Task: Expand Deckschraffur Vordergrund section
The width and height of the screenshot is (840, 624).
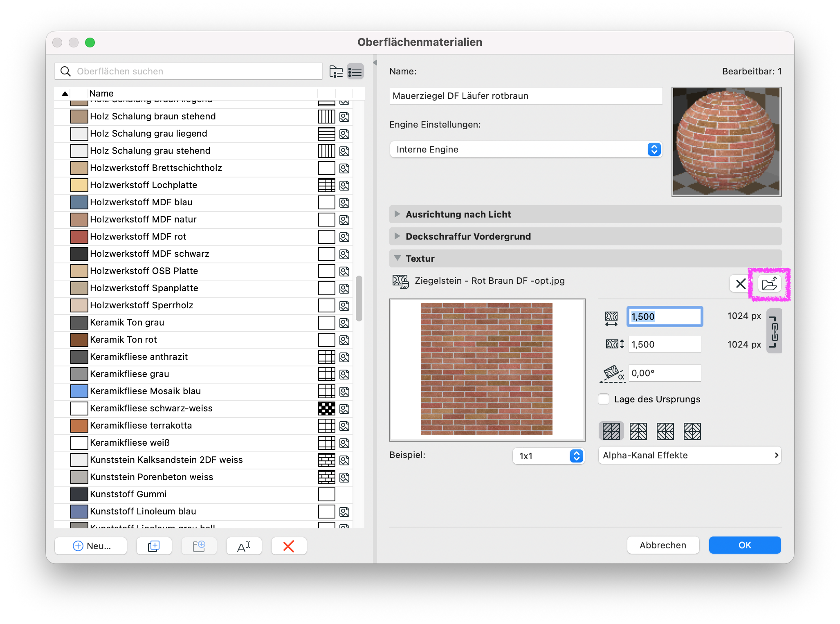Action: click(397, 236)
